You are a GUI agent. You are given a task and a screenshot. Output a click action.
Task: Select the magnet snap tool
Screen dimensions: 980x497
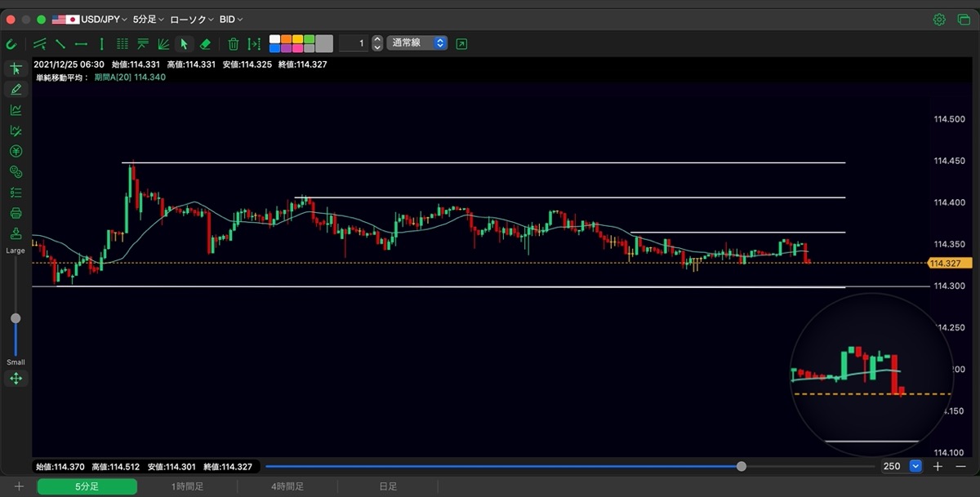point(11,44)
